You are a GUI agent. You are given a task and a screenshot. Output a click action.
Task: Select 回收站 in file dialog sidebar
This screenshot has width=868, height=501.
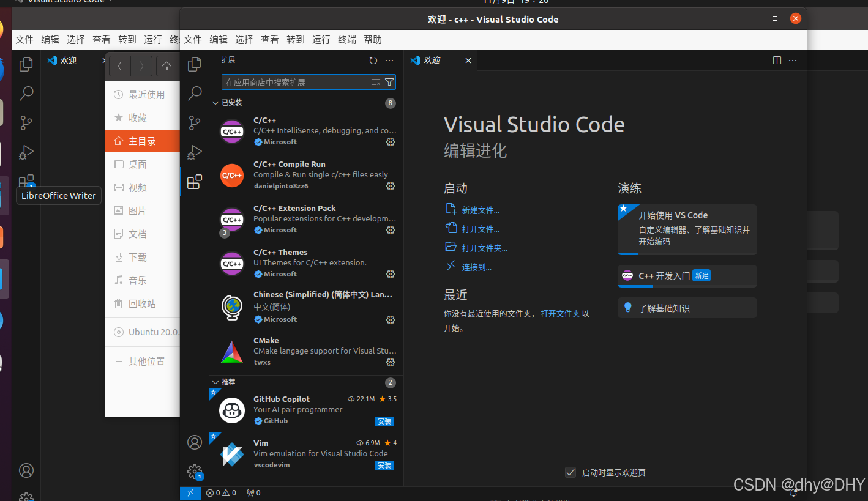coord(143,304)
